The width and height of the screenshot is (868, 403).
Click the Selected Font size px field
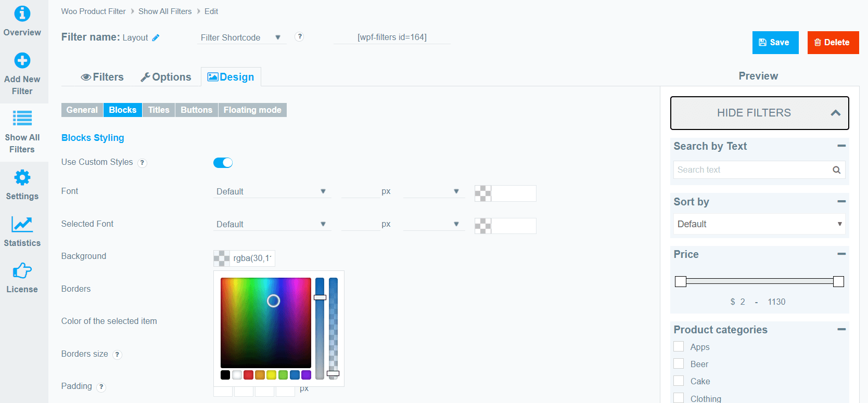click(360, 224)
